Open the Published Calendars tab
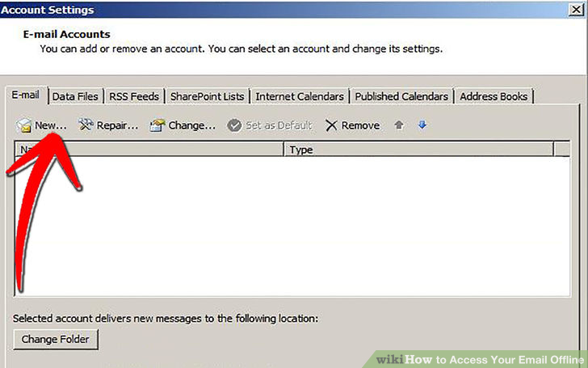This screenshot has height=368, width=588. (401, 96)
